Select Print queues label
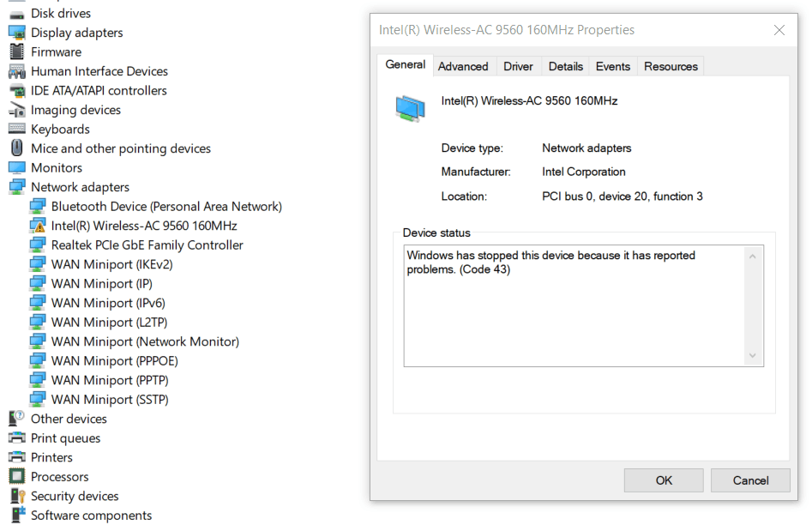 pyautogui.click(x=65, y=438)
